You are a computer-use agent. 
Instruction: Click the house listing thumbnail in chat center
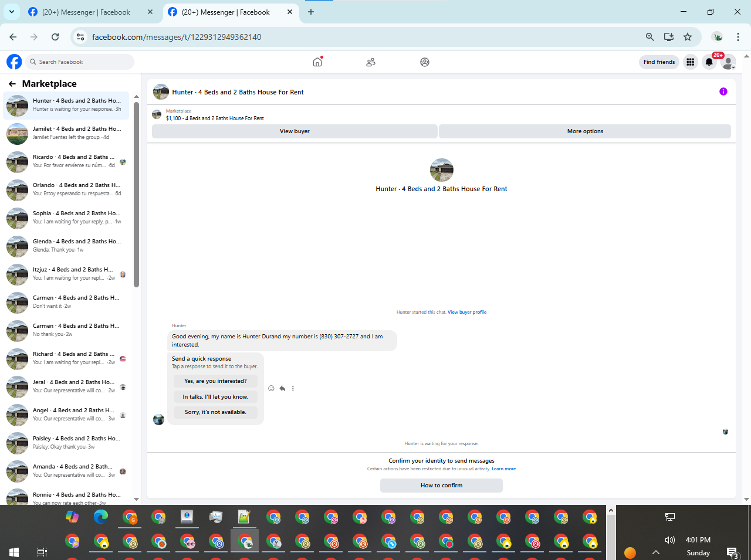click(x=442, y=170)
